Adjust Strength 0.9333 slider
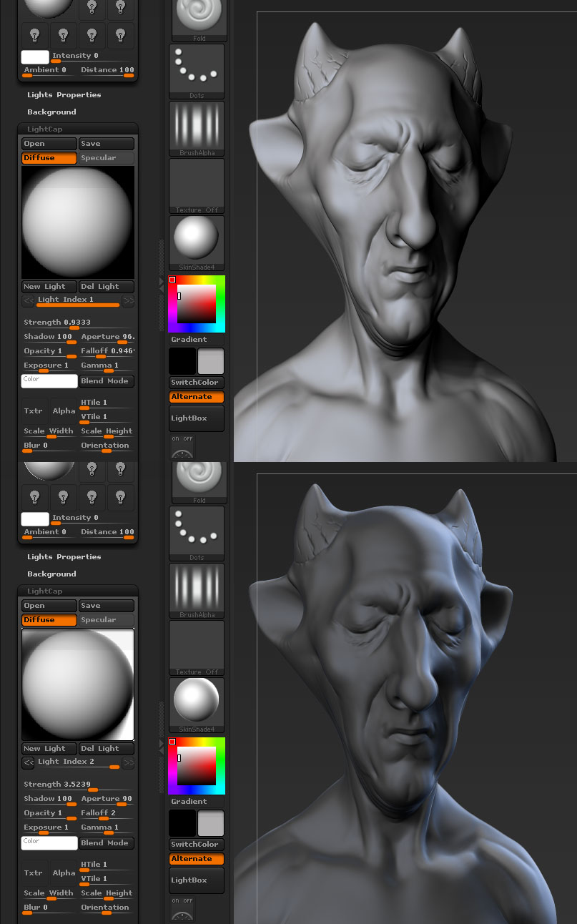Image resolution: width=577 pixels, height=924 pixels. tap(78, 323)
